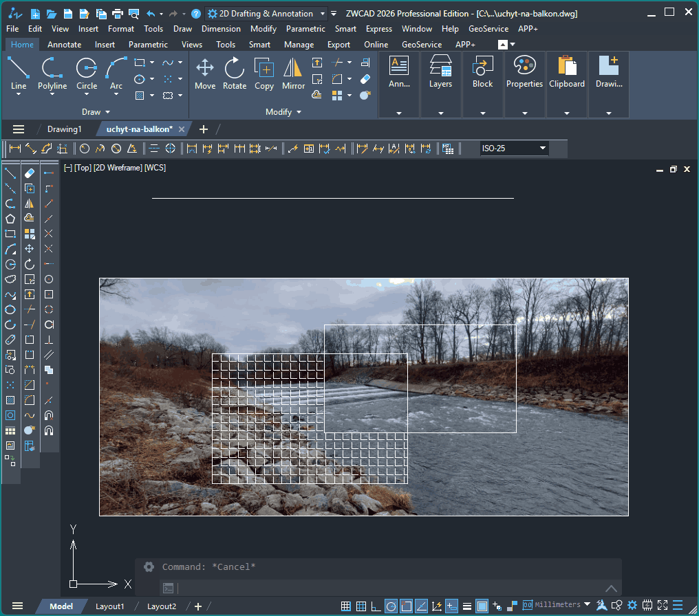Switch to Layout1 tab
Viewport: 699px width, 616px height.
pos(109,606)
